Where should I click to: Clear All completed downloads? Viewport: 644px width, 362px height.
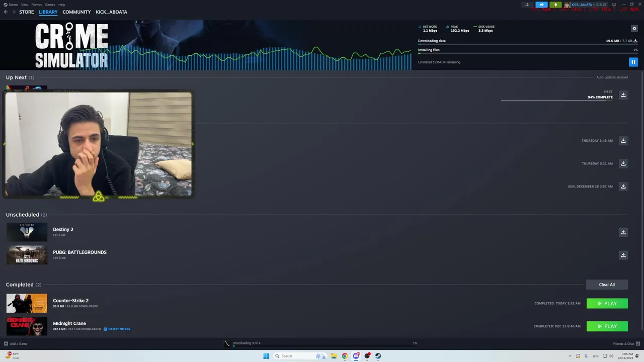(x=607, y=285)
